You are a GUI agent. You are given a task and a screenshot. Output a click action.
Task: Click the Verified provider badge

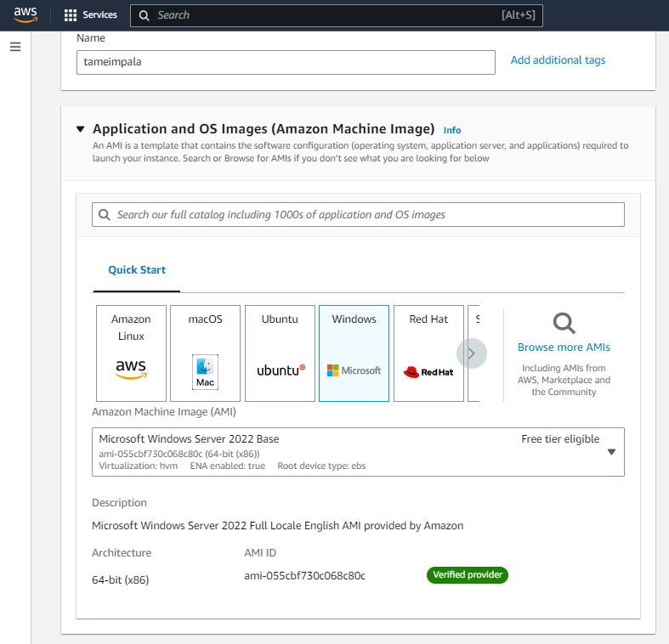pyautogui.click(x=467, y=575)
